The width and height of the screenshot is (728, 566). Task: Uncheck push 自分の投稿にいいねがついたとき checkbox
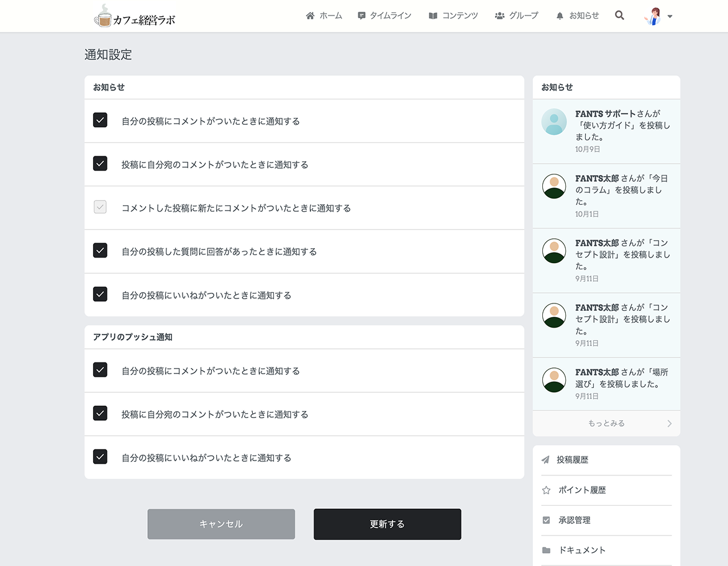click(100, 457)
